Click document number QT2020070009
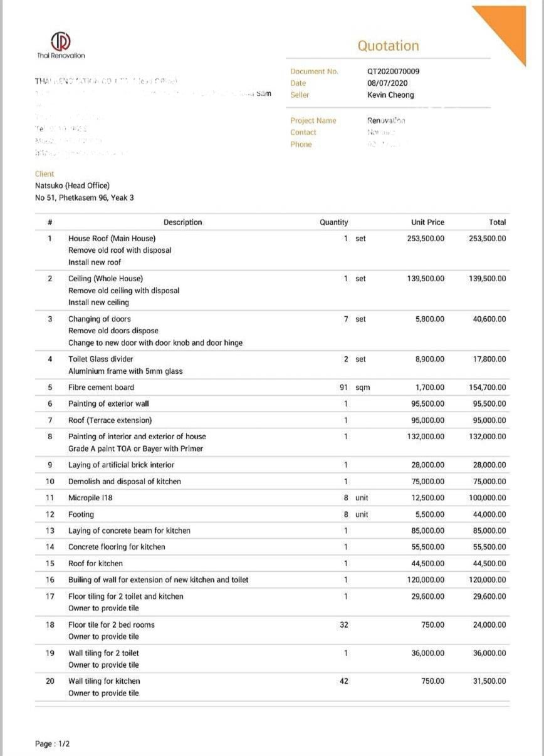Viewport: 544px width, 756px height. click(393, 71)
